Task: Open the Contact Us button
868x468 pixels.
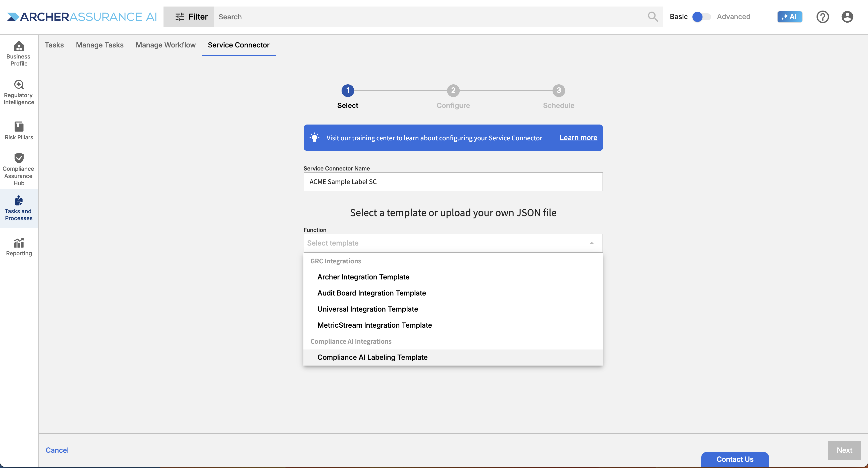Action: pos(735,459)
